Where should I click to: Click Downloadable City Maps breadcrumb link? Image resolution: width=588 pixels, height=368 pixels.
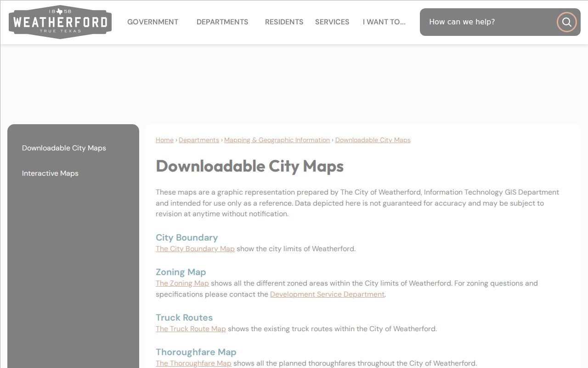pos(373,140)
